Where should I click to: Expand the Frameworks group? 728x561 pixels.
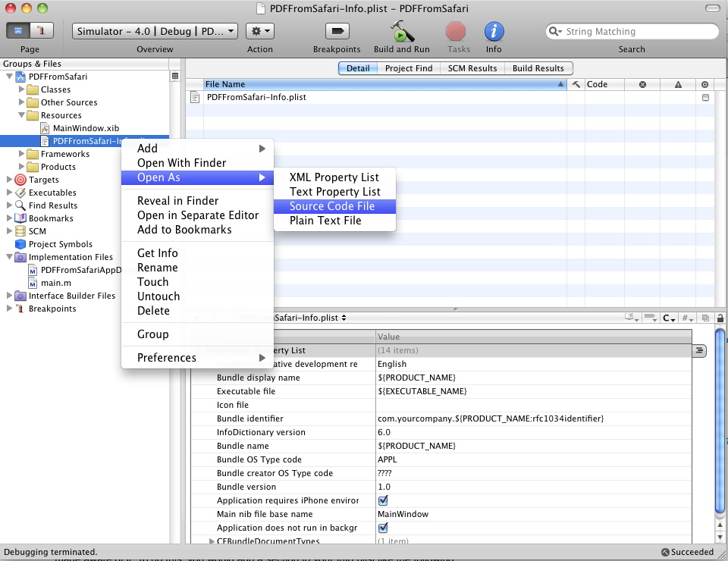pyautogui.click(x=22, y=154)
